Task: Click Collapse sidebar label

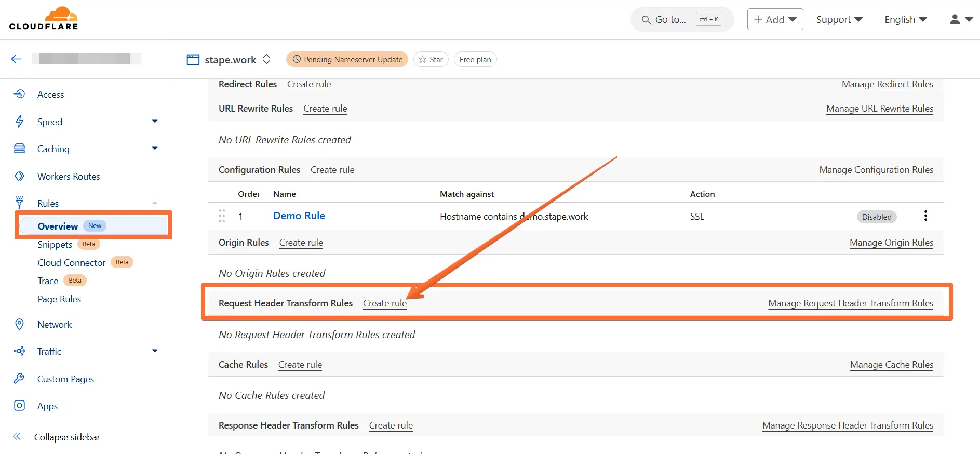Action: tap(67, 437)
